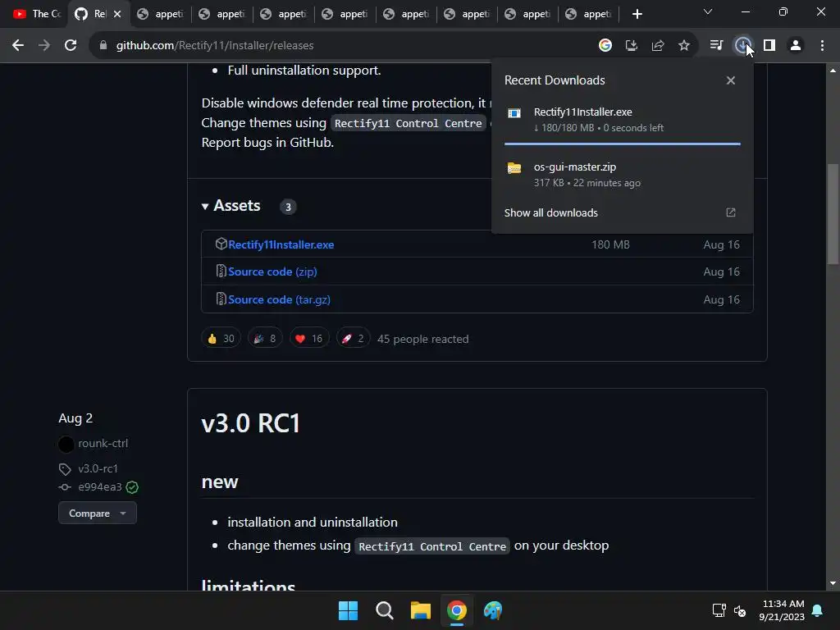The height and width of the screenshot is (630, 840).
Task: Click the site lock icon
Action: point(103,46)
